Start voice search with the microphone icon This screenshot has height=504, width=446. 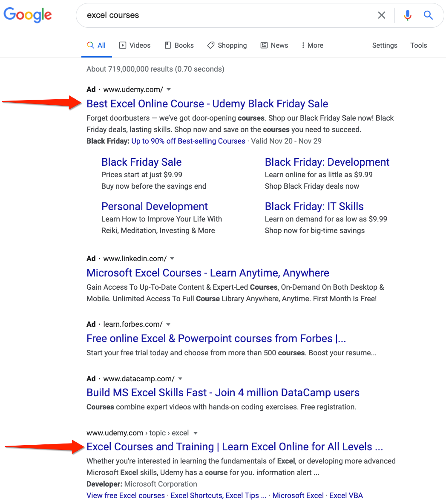pyautogui.click(x=407, y=15)
